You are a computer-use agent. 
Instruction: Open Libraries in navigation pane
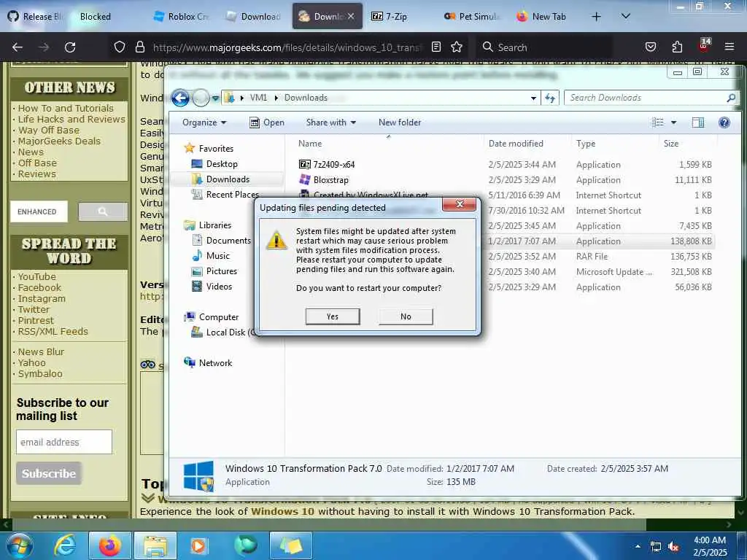[x=207, y=225]
